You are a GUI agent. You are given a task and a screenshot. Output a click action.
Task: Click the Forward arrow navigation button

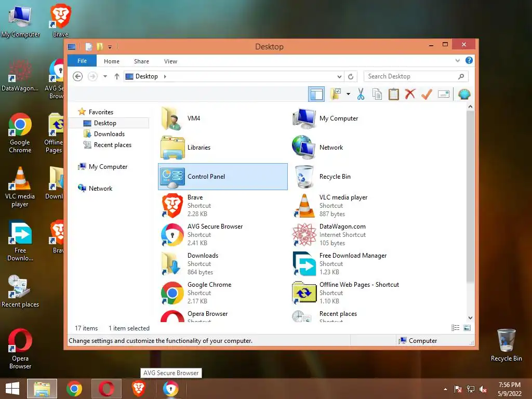92,76
